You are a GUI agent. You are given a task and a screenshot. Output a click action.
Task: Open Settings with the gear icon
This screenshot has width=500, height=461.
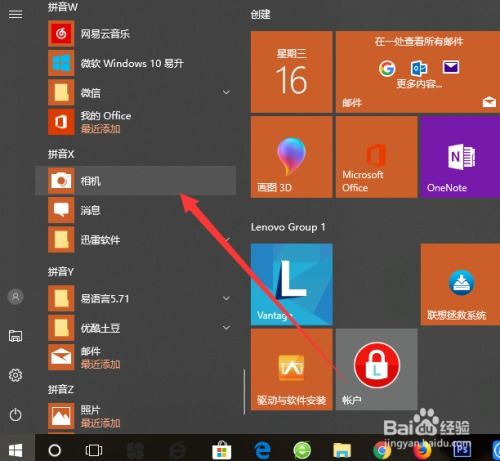click(15, 375)
